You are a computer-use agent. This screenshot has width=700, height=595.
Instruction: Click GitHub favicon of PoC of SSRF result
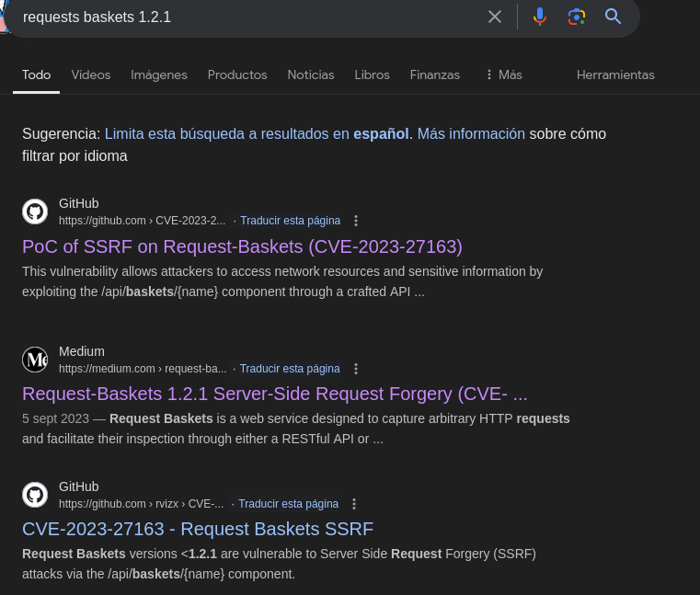point(35,212)
